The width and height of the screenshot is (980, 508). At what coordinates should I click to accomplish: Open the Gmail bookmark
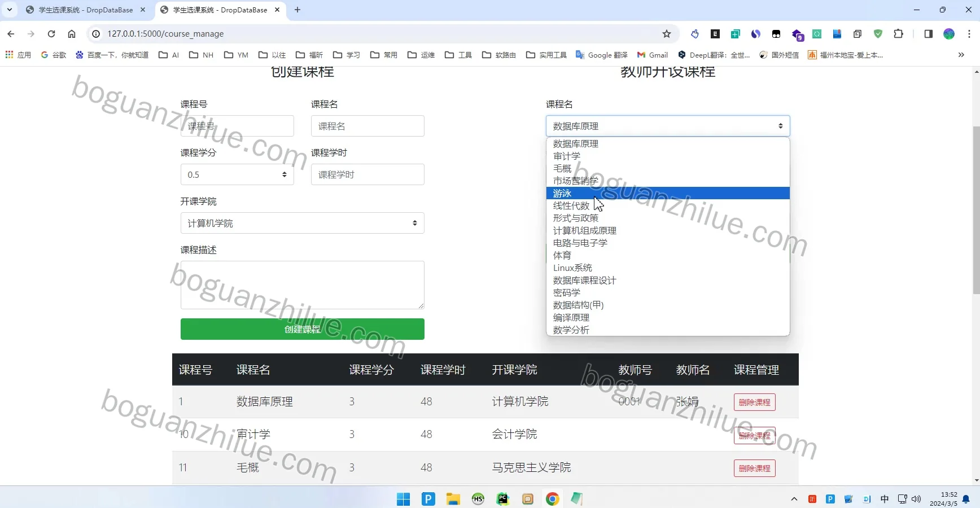click(653, 55)
